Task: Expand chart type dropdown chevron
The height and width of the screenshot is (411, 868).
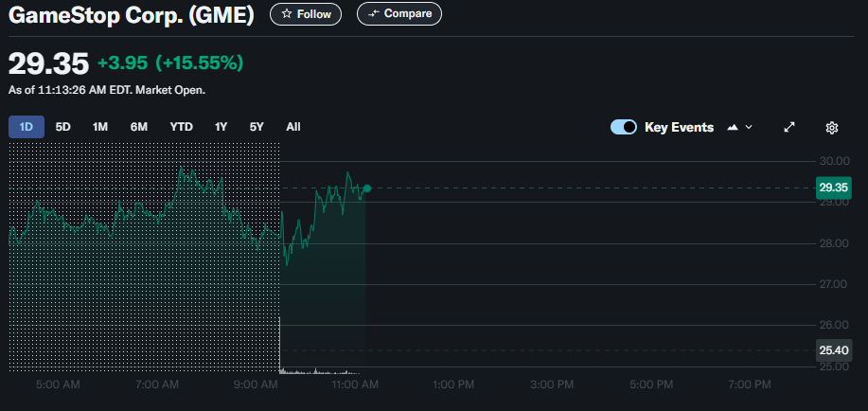Action: (749, 128)
